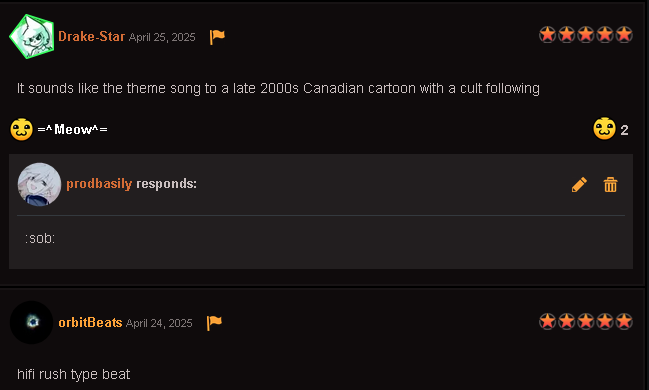Visit the Drake-Star profile link
The height and width of the screenshot is (390, 649).
(x=91, y=36)
